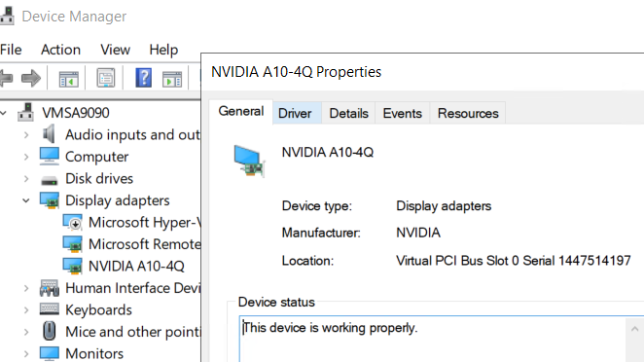The image size is (644, 362).
Task: Select the NVIDIA A10-4Q tree label
Action: (136, 267)
